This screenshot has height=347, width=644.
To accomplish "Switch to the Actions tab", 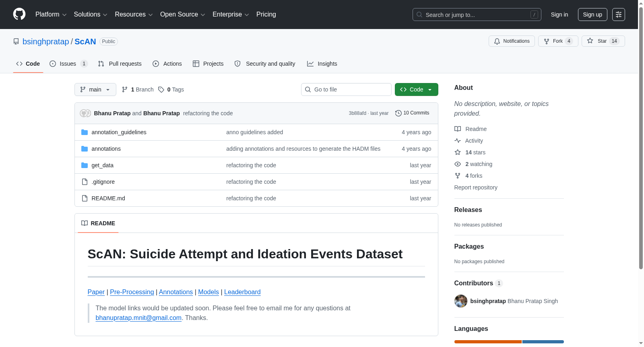I will (x=167, y=64).
